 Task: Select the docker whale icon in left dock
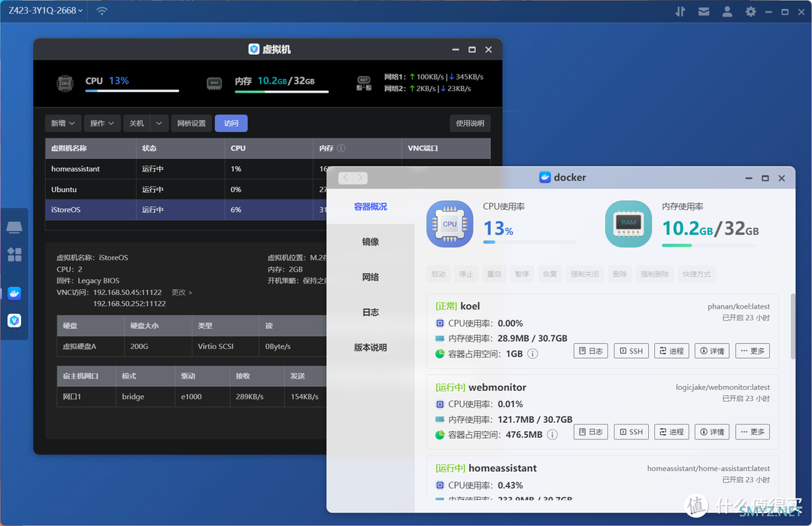pos(14,293)
